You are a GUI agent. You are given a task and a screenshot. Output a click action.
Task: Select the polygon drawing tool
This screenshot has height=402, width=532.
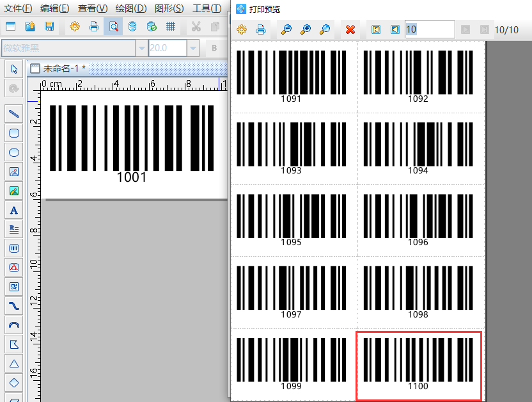tap(14, 344)
